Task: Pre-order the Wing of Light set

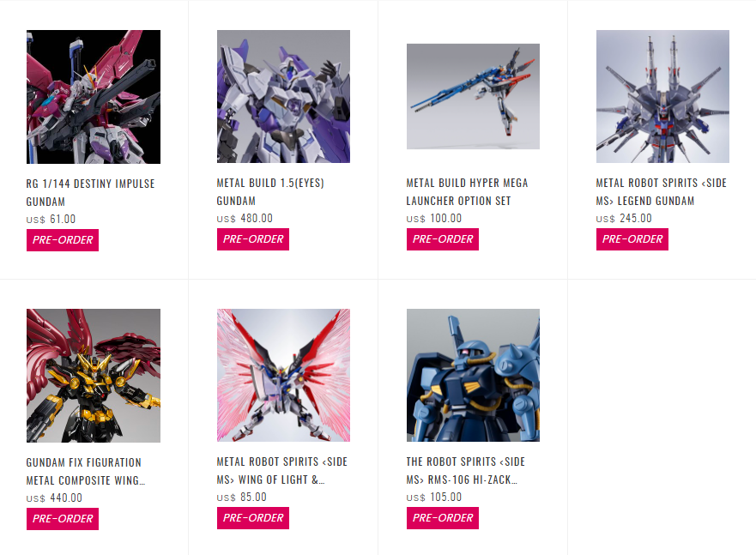Action: tap(253, 518)
